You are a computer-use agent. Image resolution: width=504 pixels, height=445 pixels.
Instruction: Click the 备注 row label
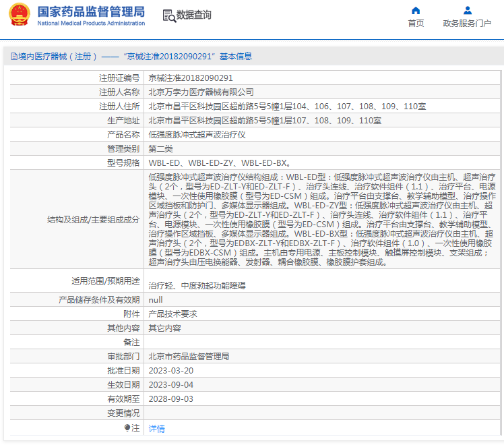click(131, 343)
